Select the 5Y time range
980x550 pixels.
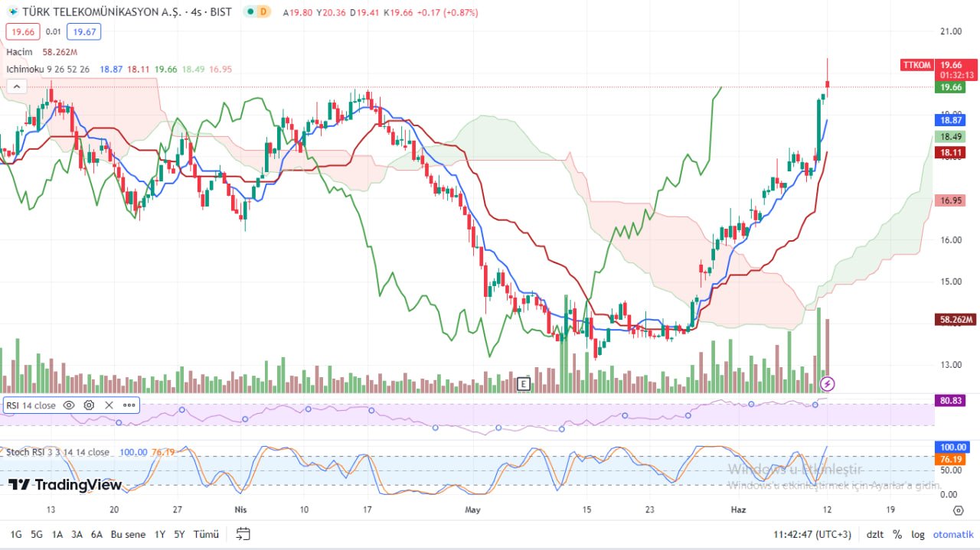(179, 535)
